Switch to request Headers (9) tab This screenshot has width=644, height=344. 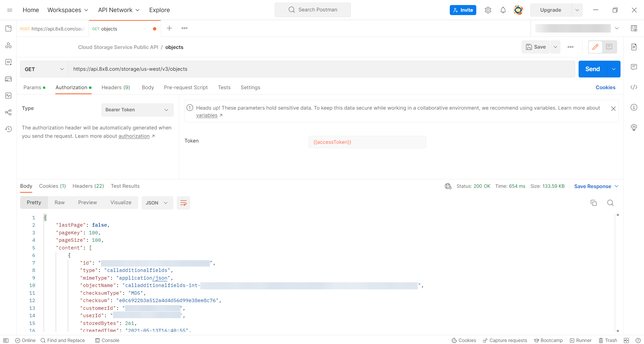click(x=116, y=88)
